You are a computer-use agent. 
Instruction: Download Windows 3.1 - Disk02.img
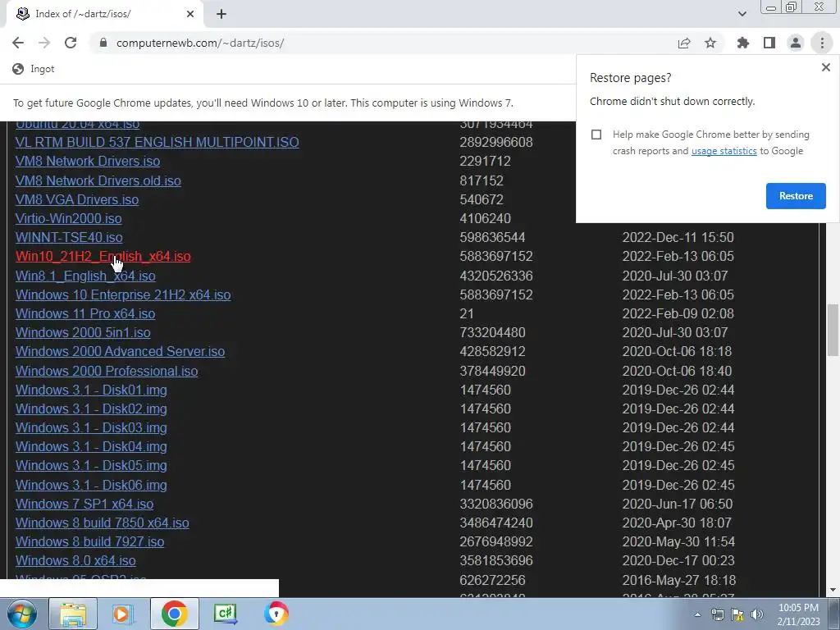click(91, 409)
